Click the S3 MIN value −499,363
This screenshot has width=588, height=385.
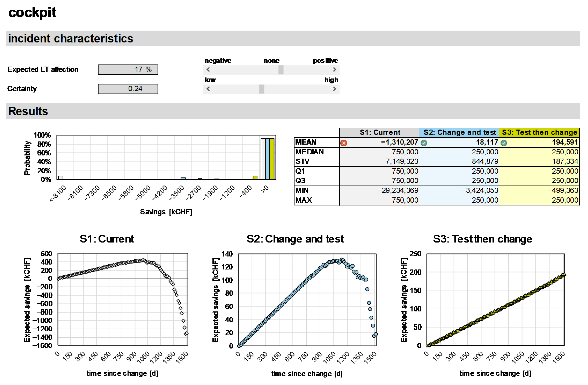pyautogui.click(x=563, y=190)
